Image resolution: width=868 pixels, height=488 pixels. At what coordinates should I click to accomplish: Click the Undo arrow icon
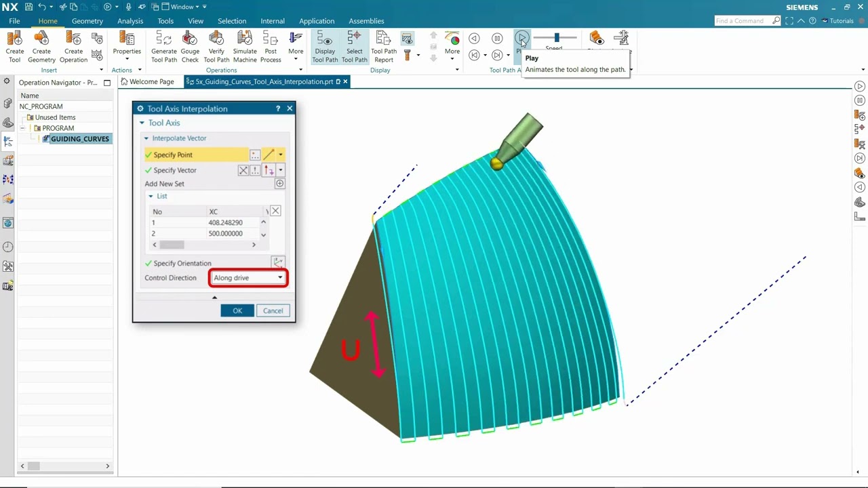[x=42, y=7]
